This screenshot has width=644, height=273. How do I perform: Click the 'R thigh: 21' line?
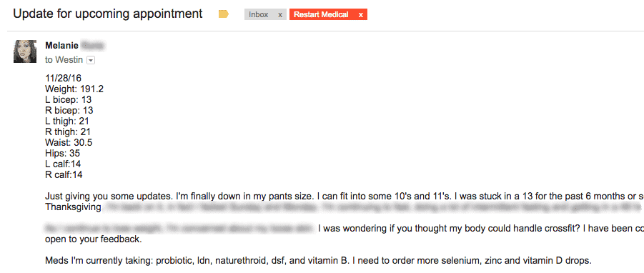click(68, 131)
